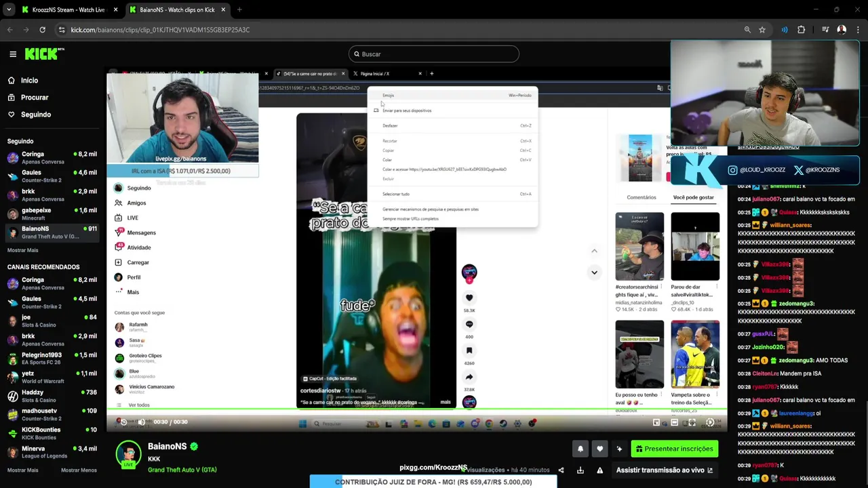Open Grand Theft Auto V (GTA) category

[182, 470]
